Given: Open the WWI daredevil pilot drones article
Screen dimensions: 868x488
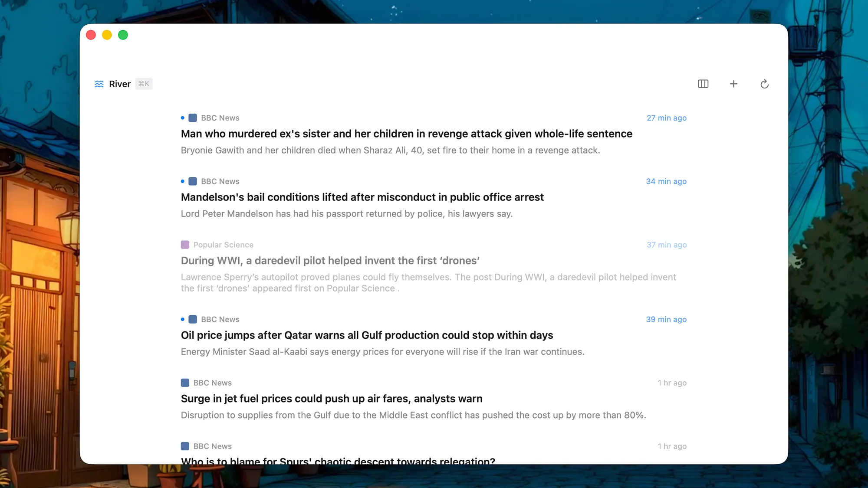Looking at the screenshot, I should [x=330, y=261].
